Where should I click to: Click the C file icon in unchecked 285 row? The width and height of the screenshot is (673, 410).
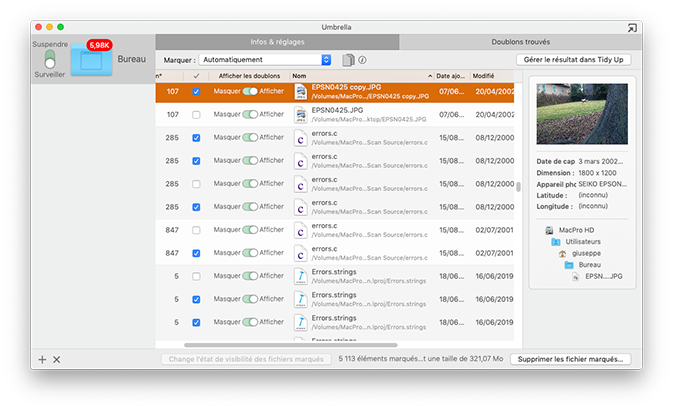[x=301, y=185]
